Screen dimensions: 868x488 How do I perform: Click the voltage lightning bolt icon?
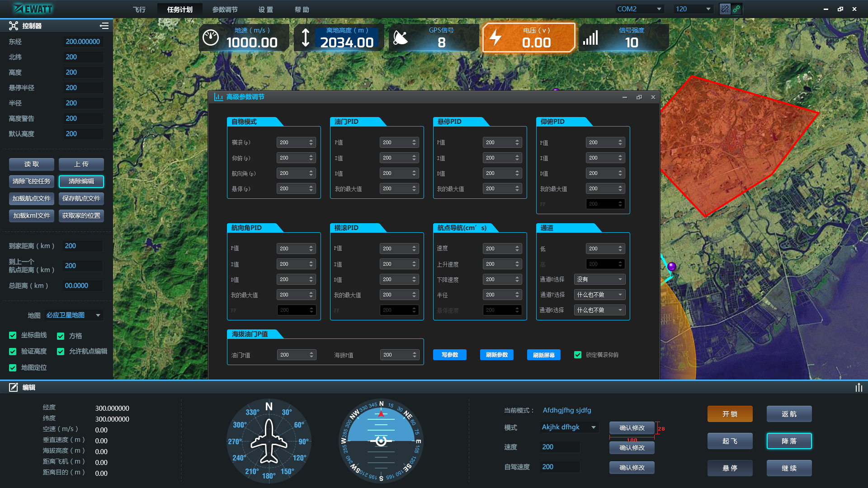pyautogui.click(x=495, y=38)
